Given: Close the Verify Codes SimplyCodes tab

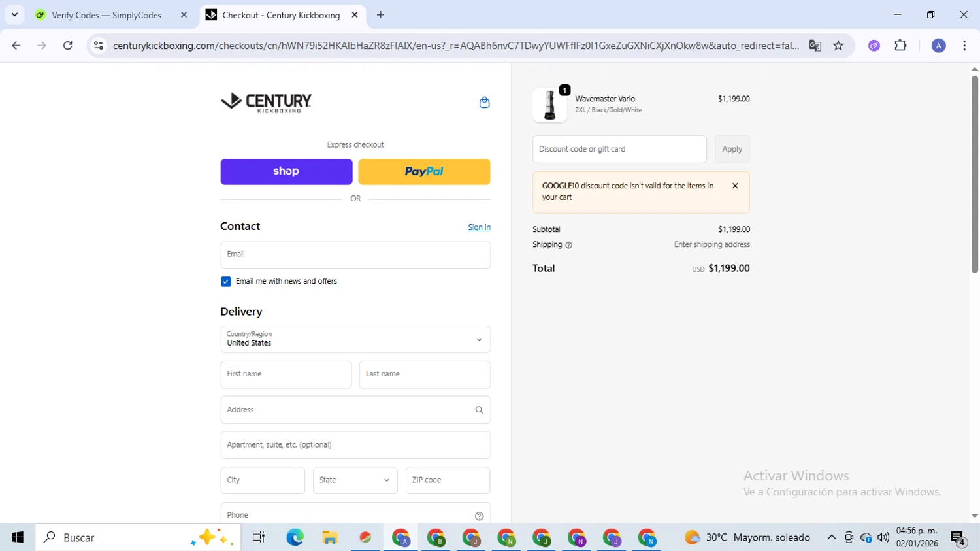Looking at the screenshot, I should (x=184, y=15).
